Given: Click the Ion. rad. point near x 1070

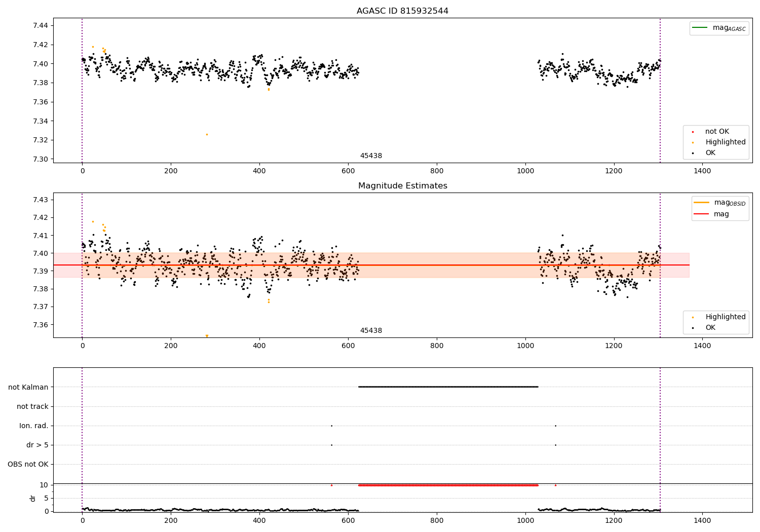Looking at the screenshot, I should coord(555,426).
